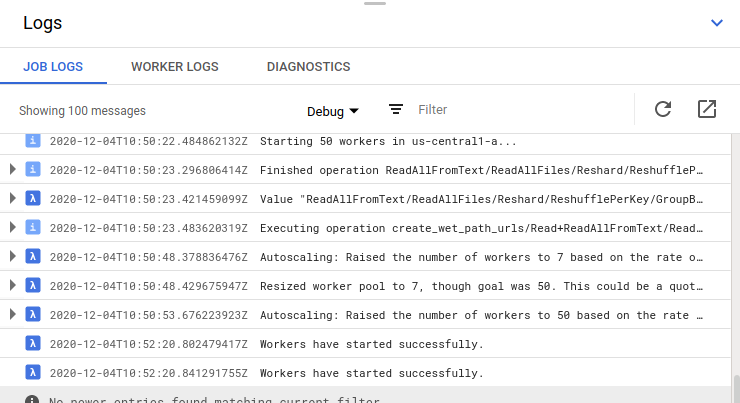Click lambda icon at 10:50:48.378836476Z row
The image size is (740, 403).
click(x=33, y=256)
